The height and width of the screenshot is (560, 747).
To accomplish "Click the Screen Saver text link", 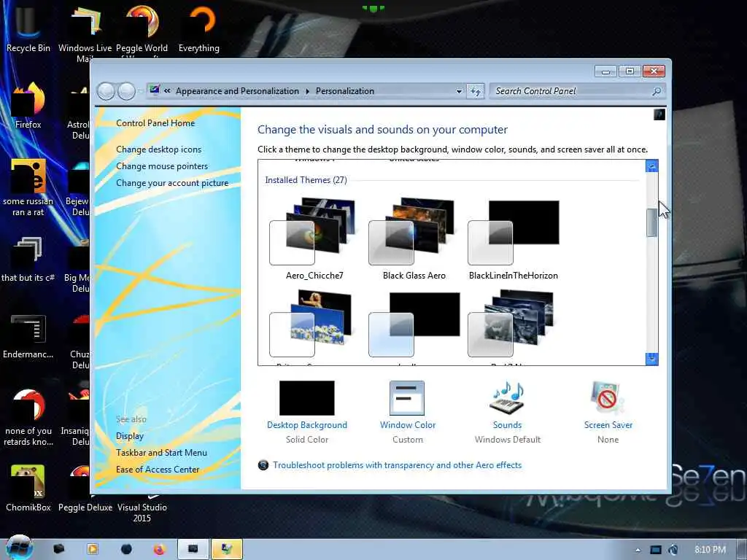I will 608,425.
